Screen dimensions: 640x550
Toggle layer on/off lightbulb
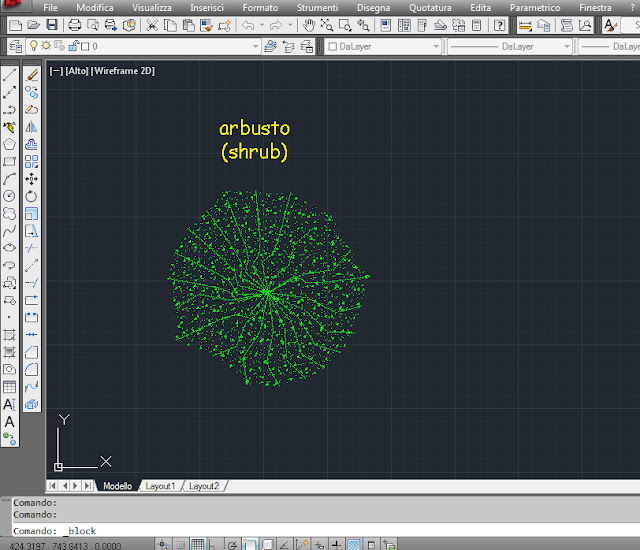click(x=34, y=46)
